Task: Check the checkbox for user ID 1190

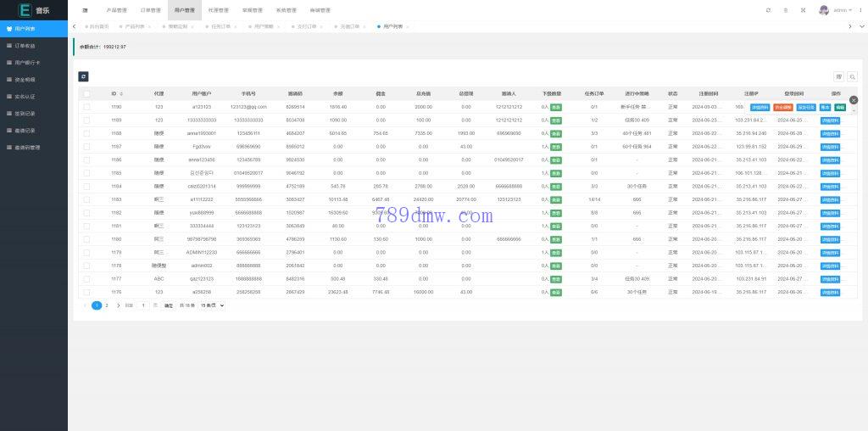Action: click(x=86, y=107)
